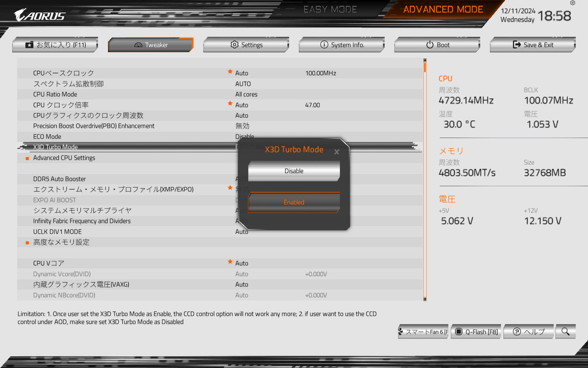Image resolution: width=588 pixels, height=368 pixels.
Task: Click the magnifier search icon button
Action: [x=565, y=332]
